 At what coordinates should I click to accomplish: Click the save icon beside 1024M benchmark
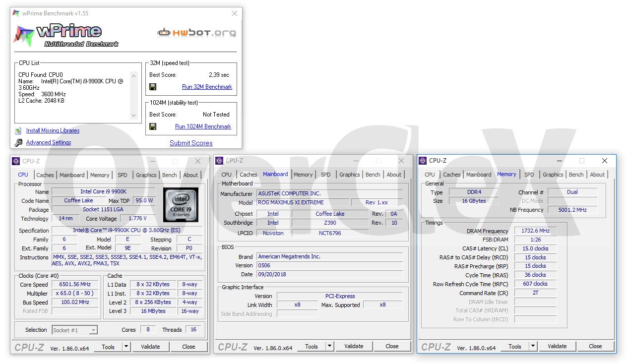tap(153, 126)
